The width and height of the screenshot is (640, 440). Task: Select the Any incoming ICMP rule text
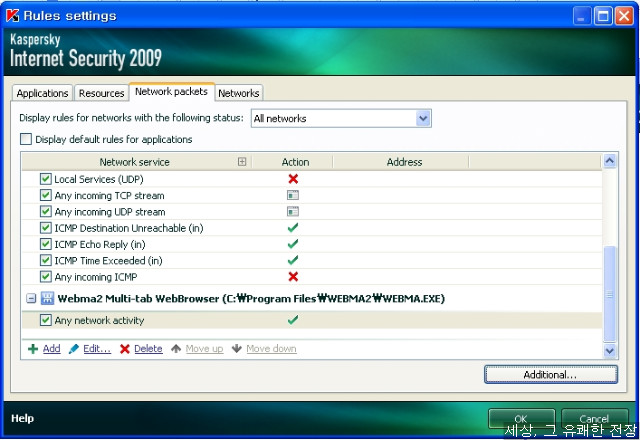tap(96, 277)
